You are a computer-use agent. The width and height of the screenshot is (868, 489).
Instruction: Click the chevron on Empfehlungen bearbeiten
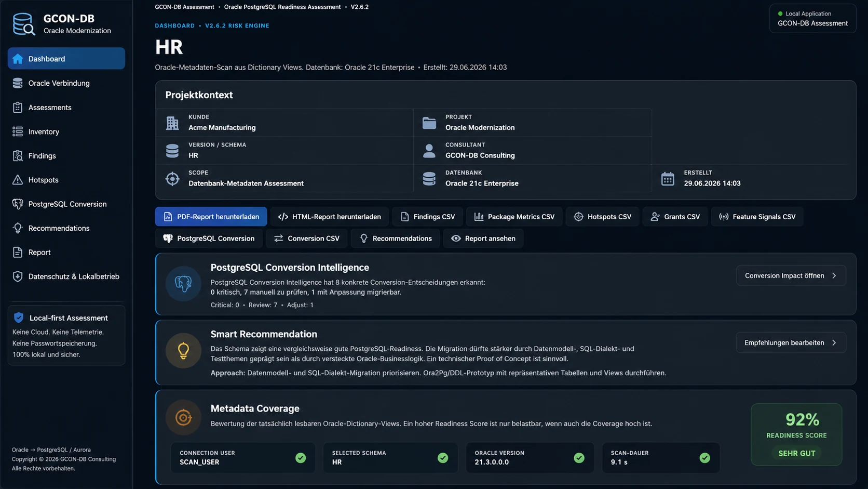coord(834,343)
